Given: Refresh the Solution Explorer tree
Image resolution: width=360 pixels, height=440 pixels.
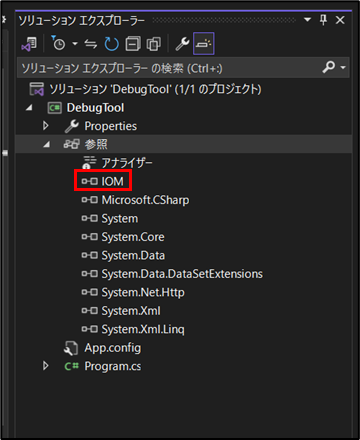Looking at the screenshot, I should coord(112,44).
